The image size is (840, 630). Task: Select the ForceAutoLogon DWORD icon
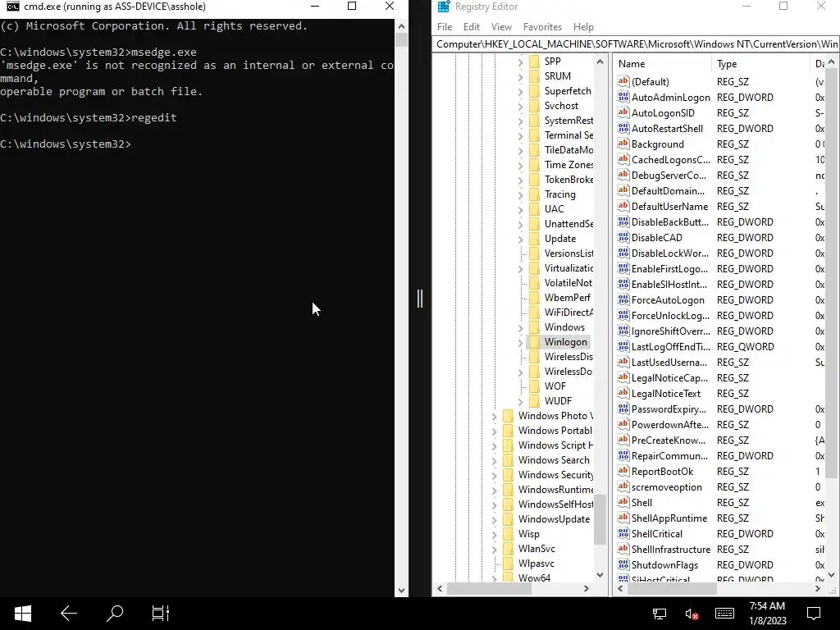click(x=623, y=299)
